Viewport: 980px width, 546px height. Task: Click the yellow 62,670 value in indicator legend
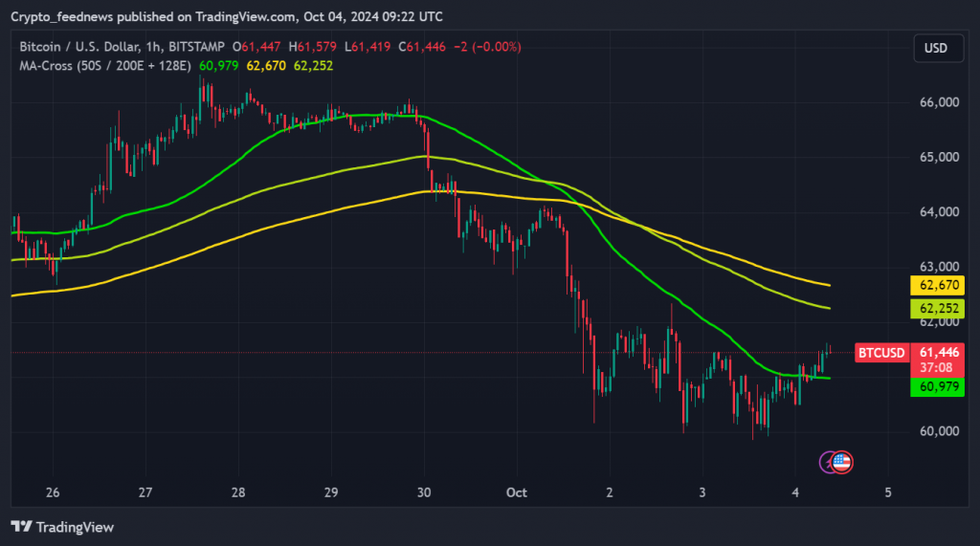pos(266,65)
